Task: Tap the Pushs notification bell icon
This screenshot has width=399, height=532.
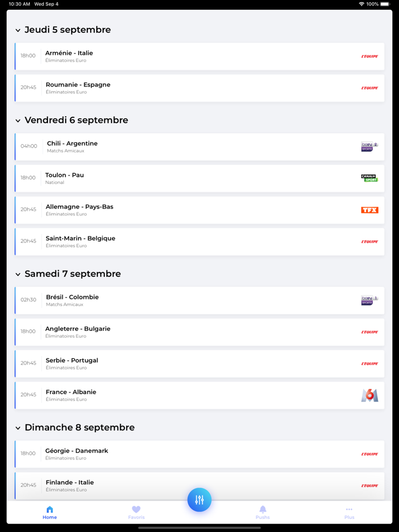Action: tap(263, 510)
